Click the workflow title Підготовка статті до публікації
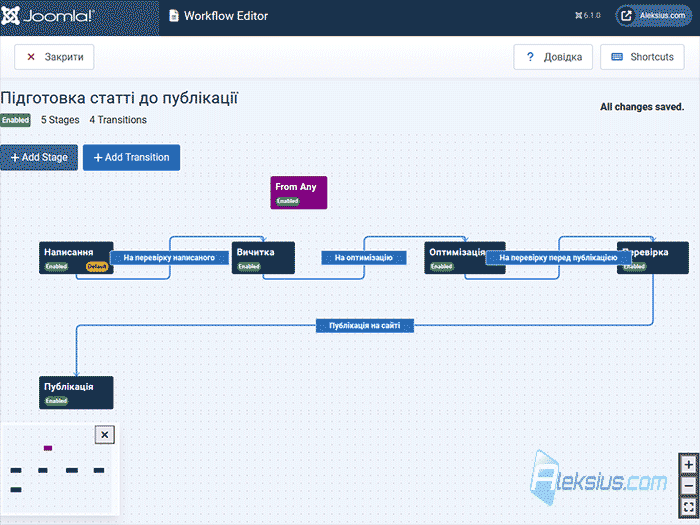 (119, 98)
